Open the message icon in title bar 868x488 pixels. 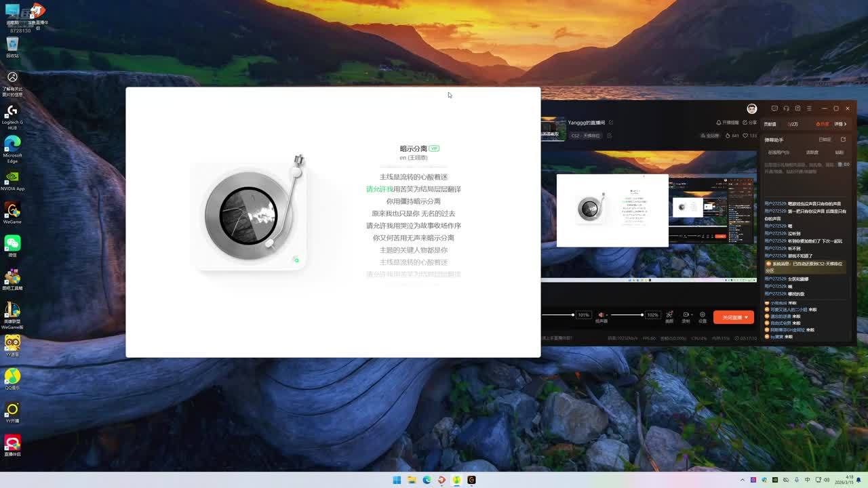pos(774,108)
